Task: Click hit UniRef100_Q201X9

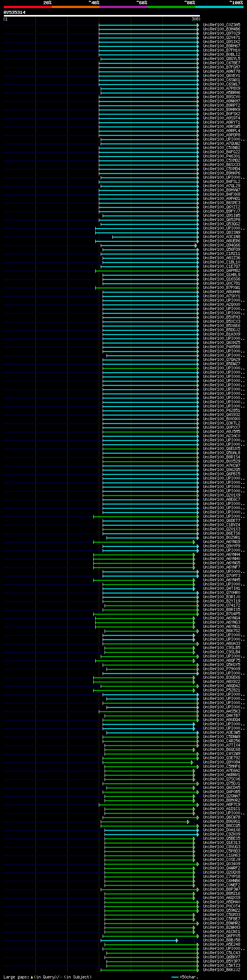Action: click(x=222, y=495)
